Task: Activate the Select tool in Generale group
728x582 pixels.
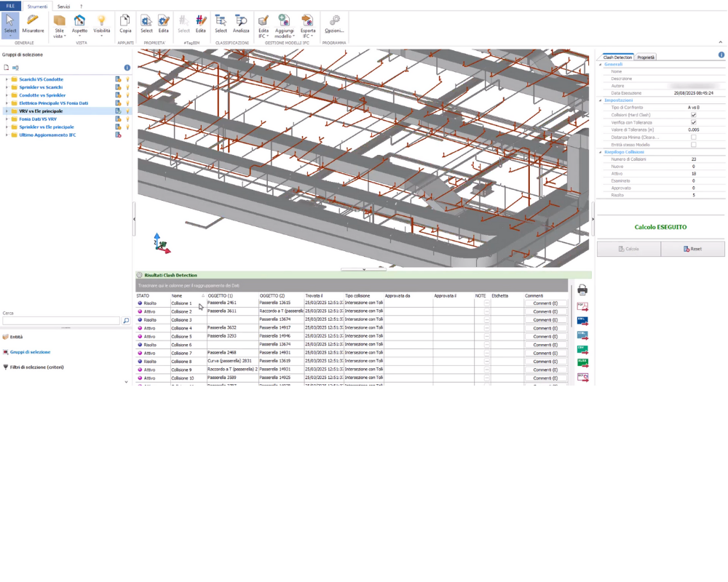Action: click(x=10, y=25)
